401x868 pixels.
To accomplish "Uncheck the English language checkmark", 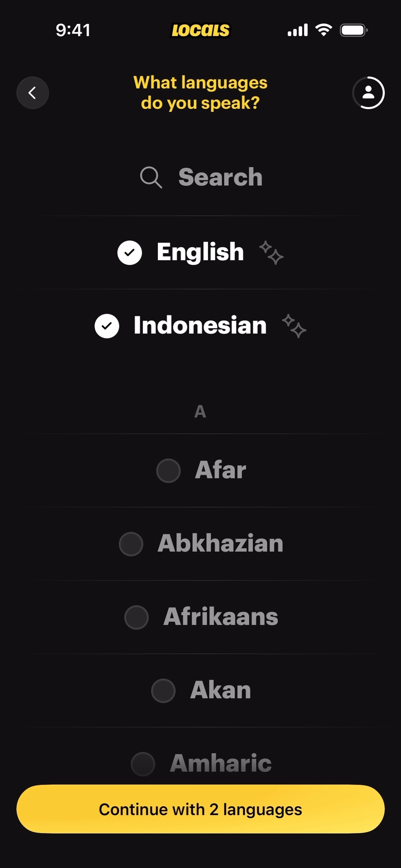I will [129, 252].
